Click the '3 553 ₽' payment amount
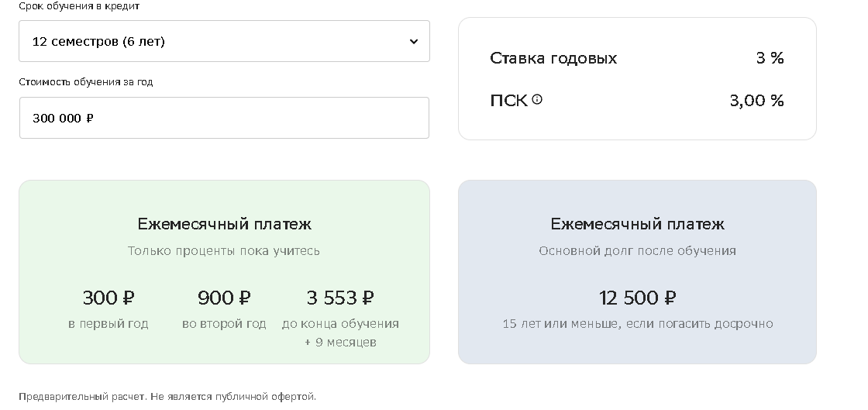Screen dimensions: 868x410 [340, 298]
